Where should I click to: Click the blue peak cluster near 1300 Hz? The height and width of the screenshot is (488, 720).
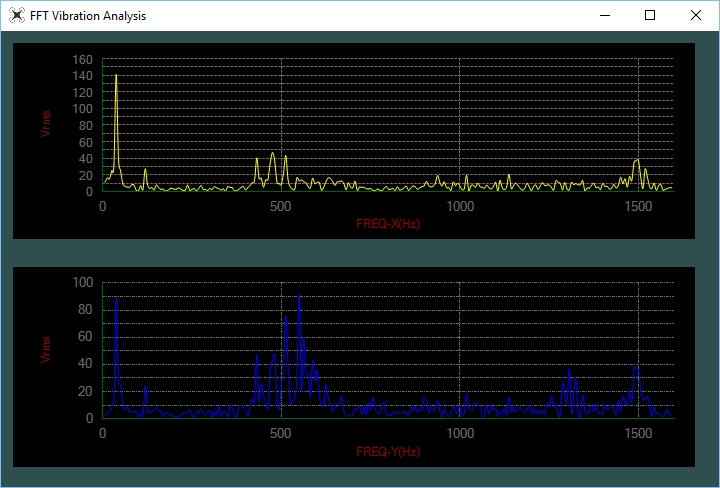[x=569, y=386]
